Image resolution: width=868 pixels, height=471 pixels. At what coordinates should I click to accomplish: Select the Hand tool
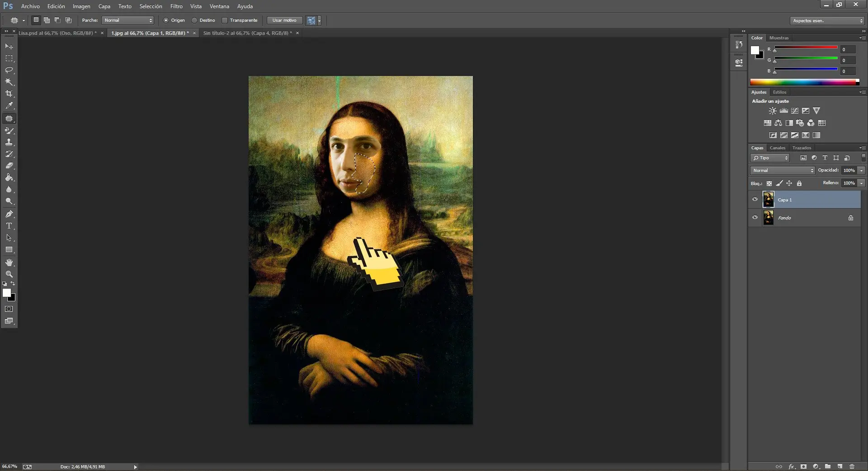pos(9,262)
